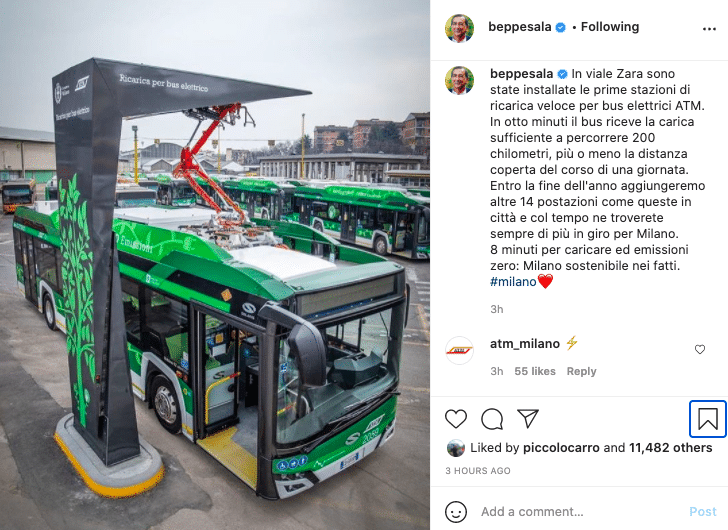This screenshot has width=728, height=530.
Task: Open comment bubble icon below post
Action: 492,419
